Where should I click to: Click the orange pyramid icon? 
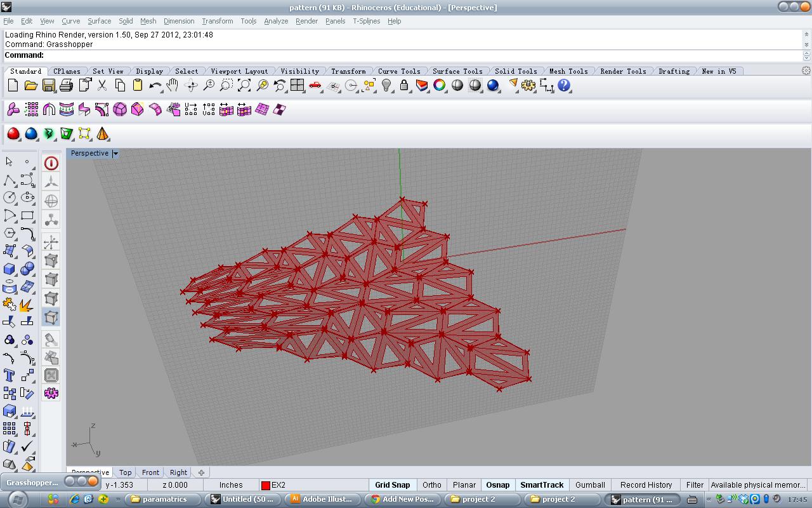(x=102, y=134)
